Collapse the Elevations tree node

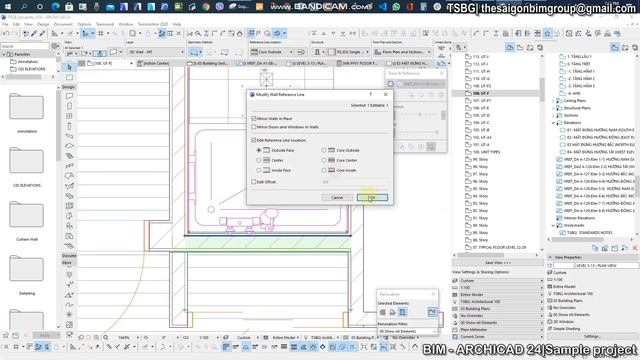554,122
